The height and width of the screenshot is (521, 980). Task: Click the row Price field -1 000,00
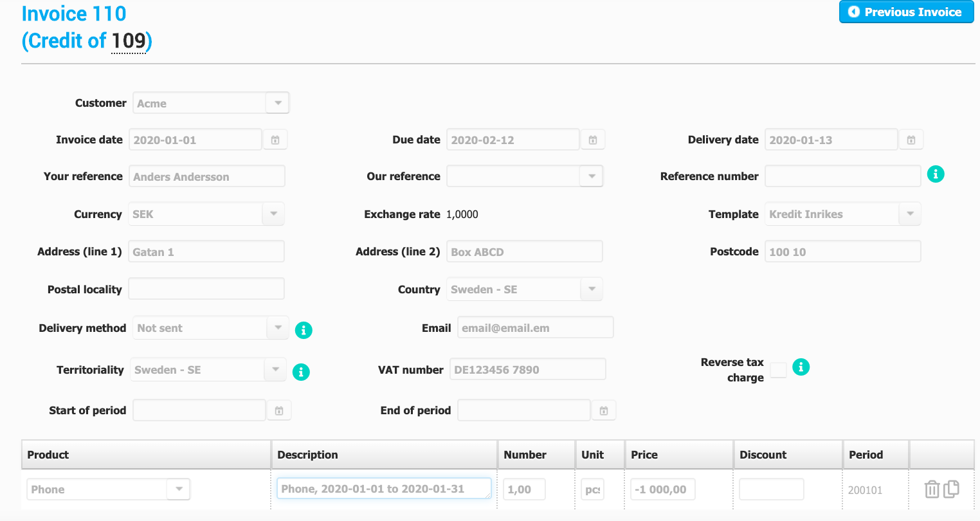(x=662, y=489)
